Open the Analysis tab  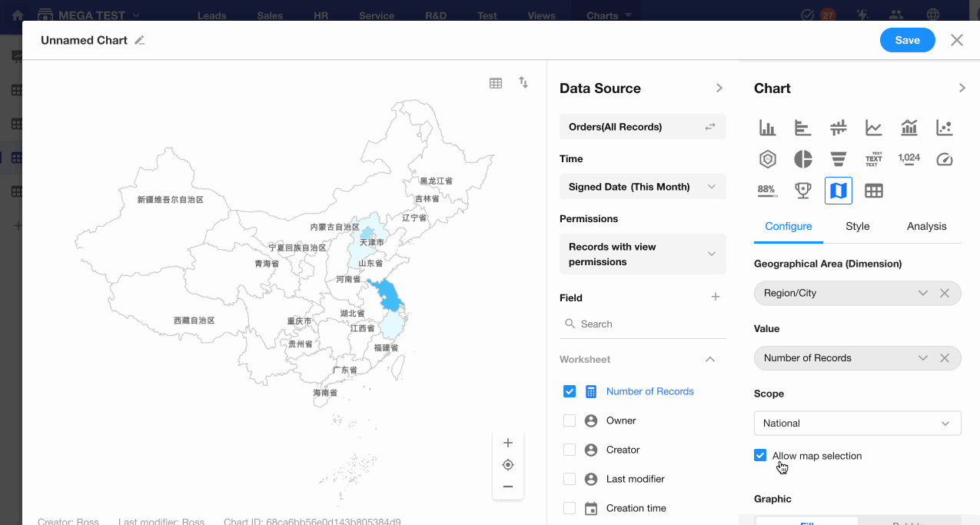coord(926,226)
